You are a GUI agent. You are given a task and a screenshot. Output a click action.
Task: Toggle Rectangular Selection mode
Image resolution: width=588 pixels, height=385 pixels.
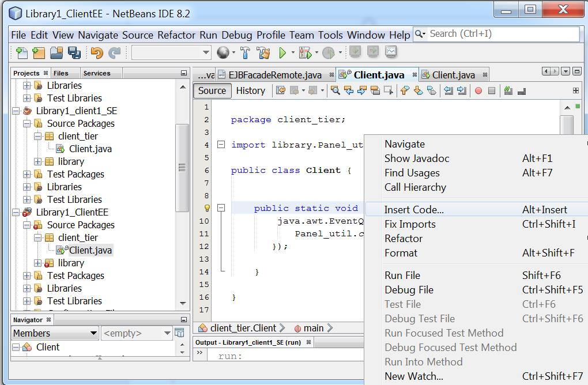pos(389,90)
